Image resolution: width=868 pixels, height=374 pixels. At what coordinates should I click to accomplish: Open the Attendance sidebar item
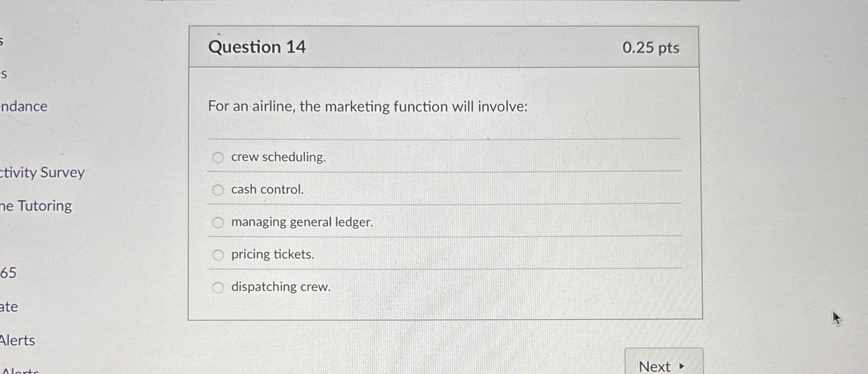pos(23,106)
